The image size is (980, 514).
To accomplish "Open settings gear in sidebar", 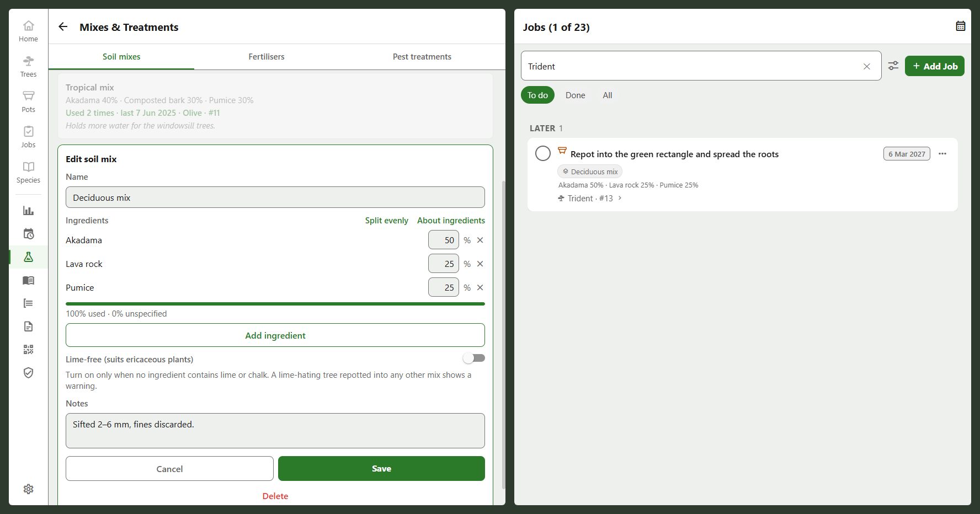I will pyautogui.click(x=28, y=489).
